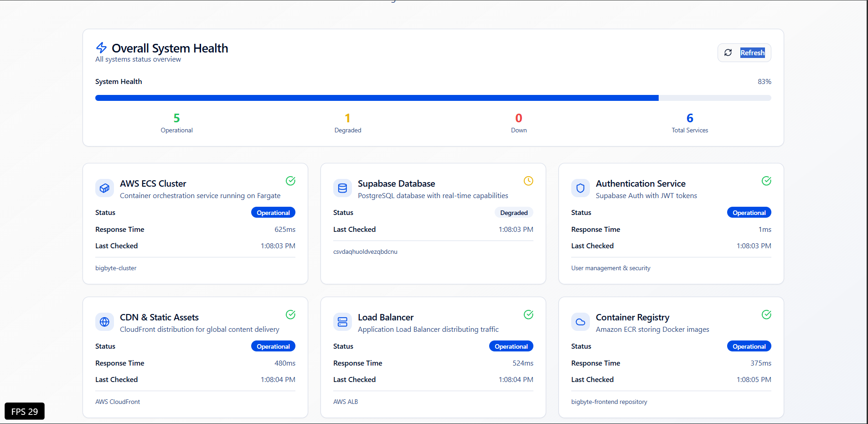Viewport: 868px width, 424px height.
Task: Click the Container Registry card title
Action: pyautogui.click(x=632, y=317)
